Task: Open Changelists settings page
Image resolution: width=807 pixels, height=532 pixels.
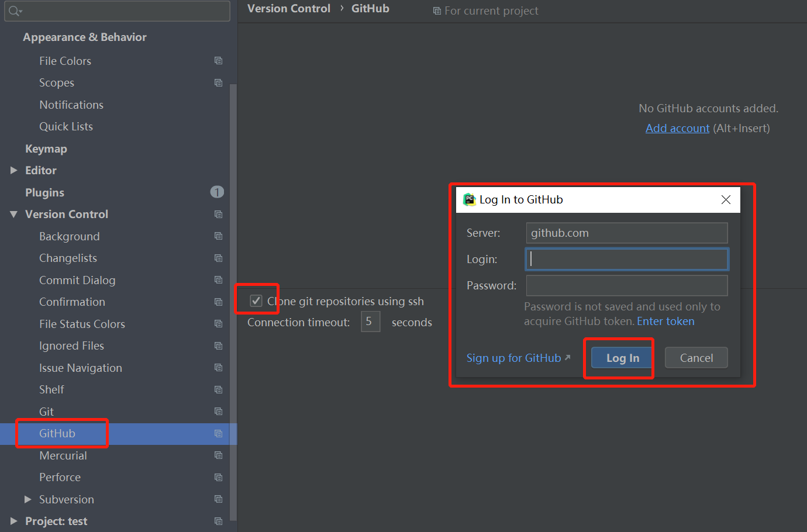Action: [68, 258]
